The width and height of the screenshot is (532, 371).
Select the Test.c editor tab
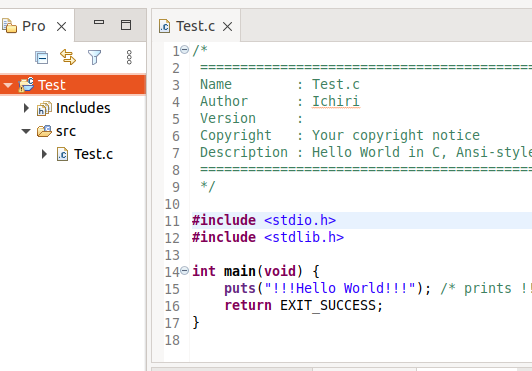[195, 26]
